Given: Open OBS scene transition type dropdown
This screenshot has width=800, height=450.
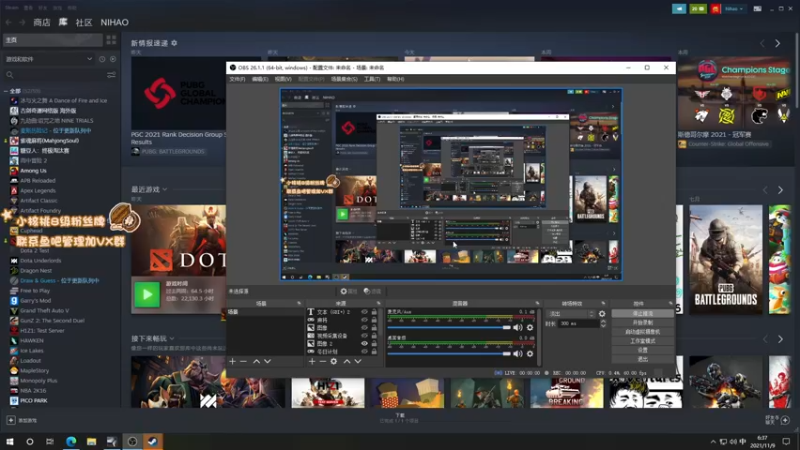Looking at the screenshot, I should 571,314.
